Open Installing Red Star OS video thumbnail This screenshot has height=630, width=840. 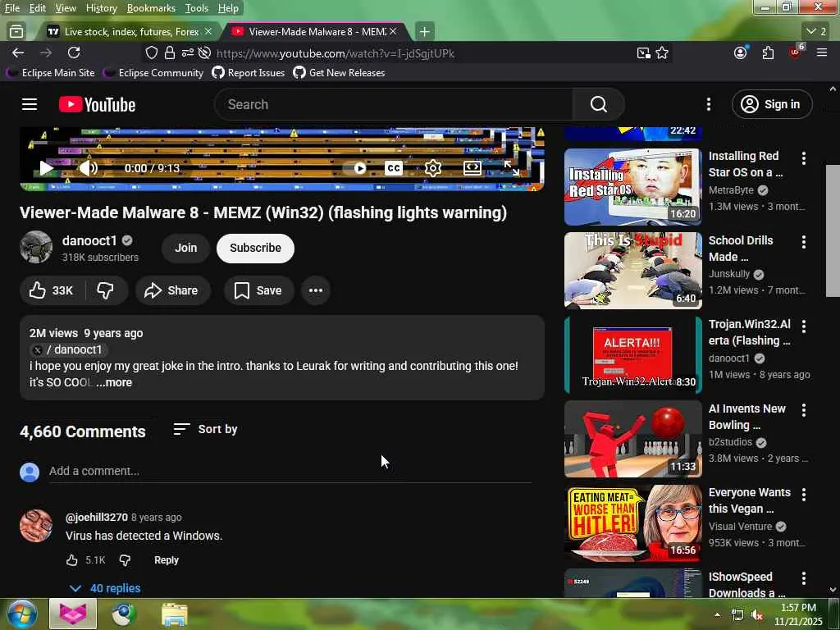[632, 187]
